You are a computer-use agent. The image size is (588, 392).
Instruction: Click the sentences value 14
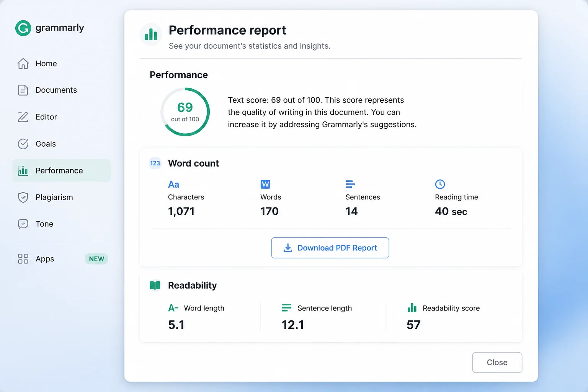click(x=351, y=211)
